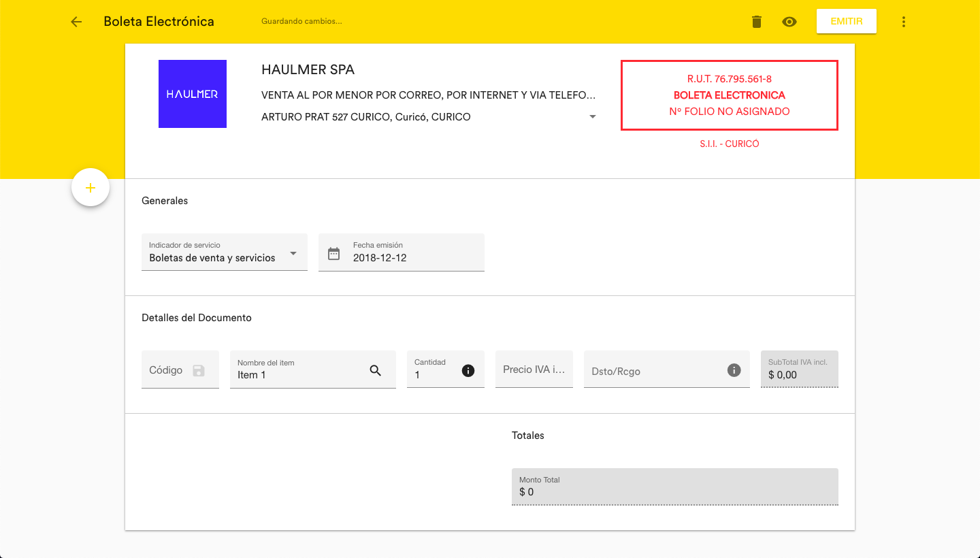This screenshot has height=558, width=980.
Task: Delete the document with trash icon
Action: (x=757, y=22)
